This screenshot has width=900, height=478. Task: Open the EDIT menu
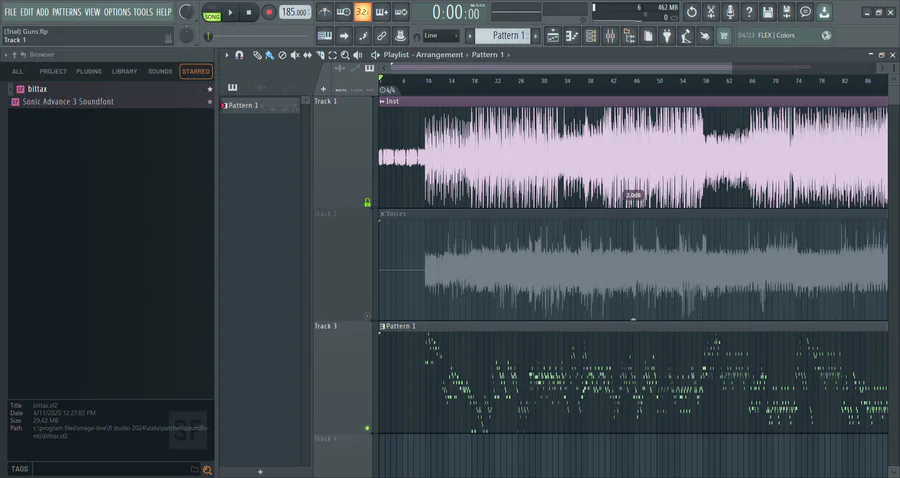pos(26,11)
